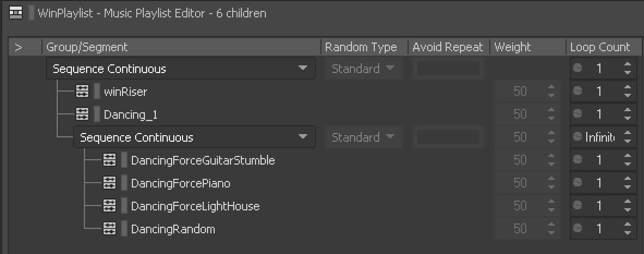Increase loop count for Dancing_1
The height and width of the screenshot is (254, 644).
pos(627,110)
